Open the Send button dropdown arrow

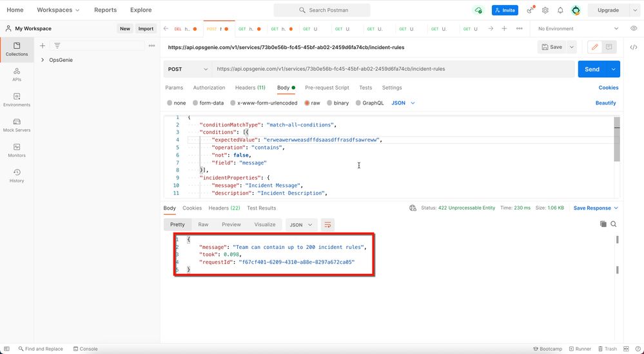613,70
